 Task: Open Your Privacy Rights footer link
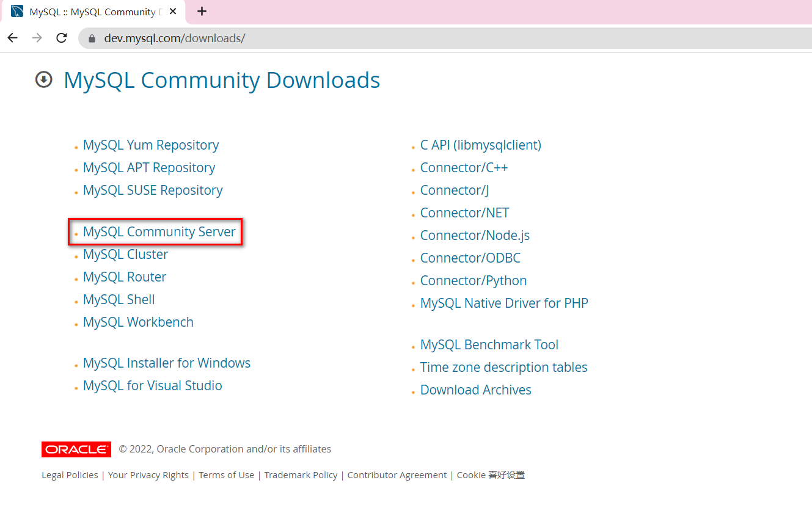pos(148,475)
